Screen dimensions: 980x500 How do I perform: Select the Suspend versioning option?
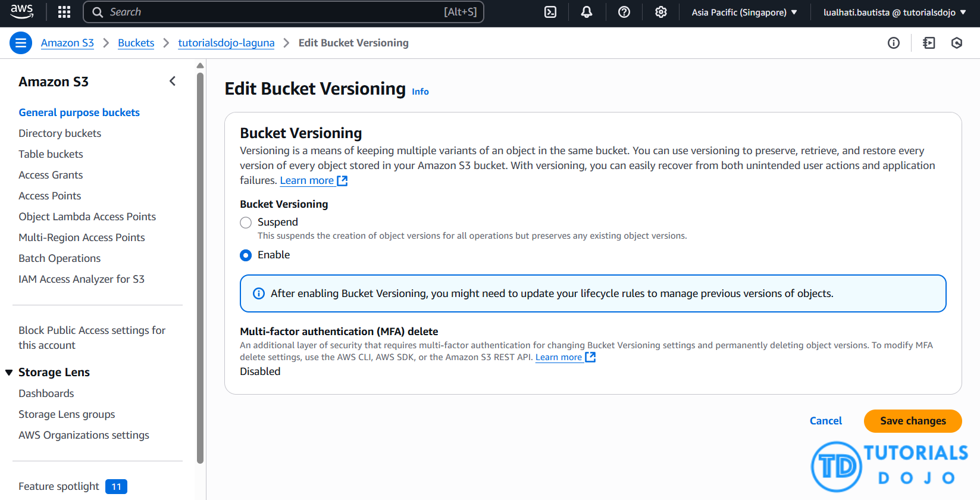point(246,223)
